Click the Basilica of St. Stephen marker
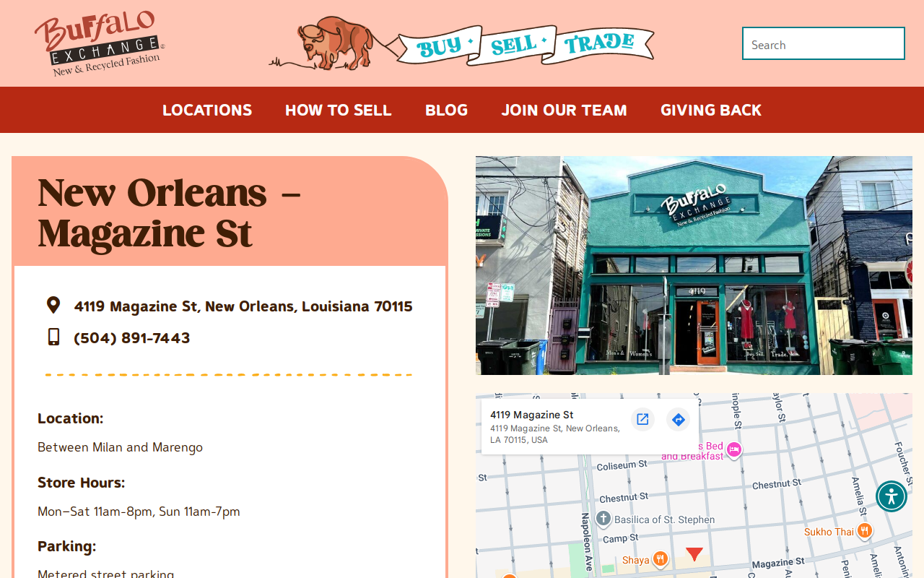Screen dimensions: 924x578 603,519
